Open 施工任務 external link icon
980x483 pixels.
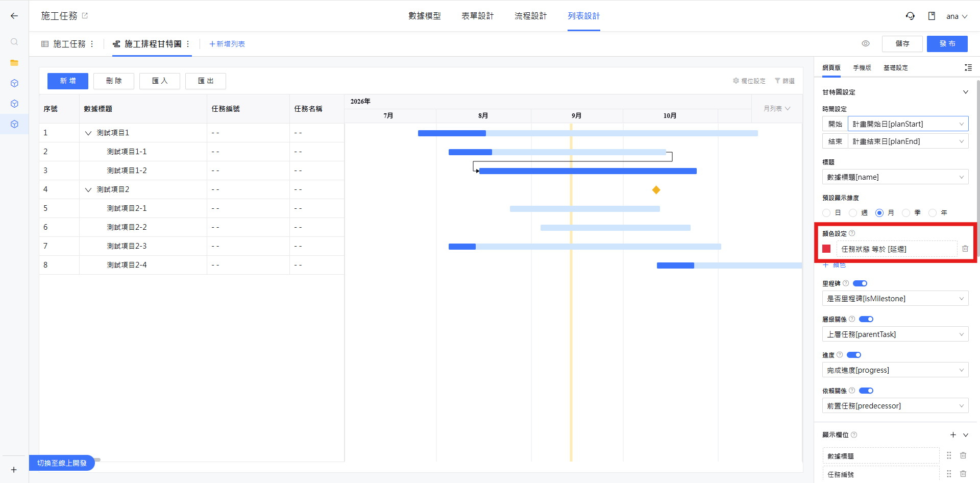tap(85, 16)
